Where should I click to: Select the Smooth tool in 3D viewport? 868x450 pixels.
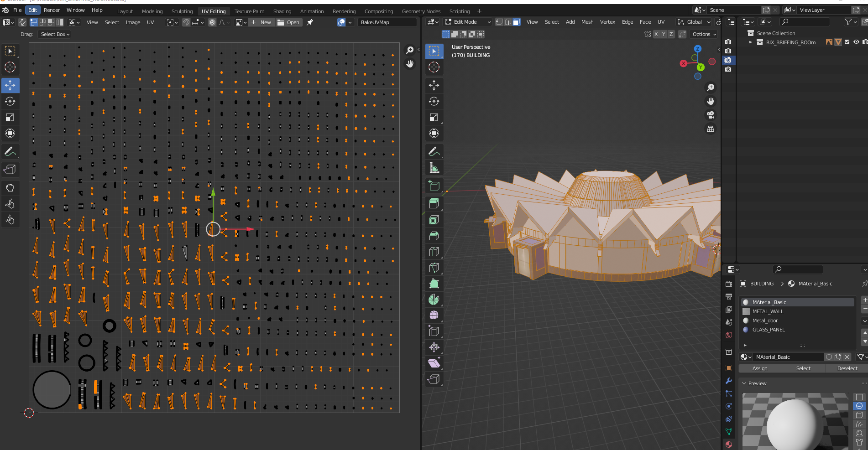click(434, 315)
